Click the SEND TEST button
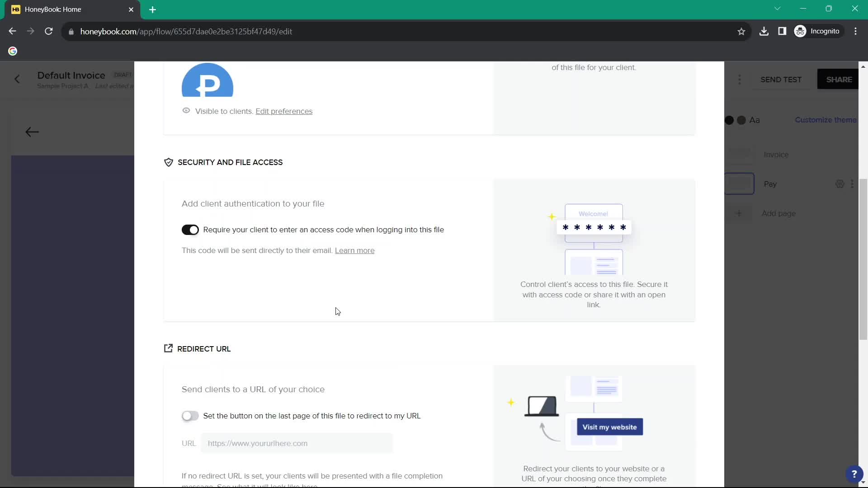Image resolution: width=868 pixels, height=488 pixels. tap(781, 80)
